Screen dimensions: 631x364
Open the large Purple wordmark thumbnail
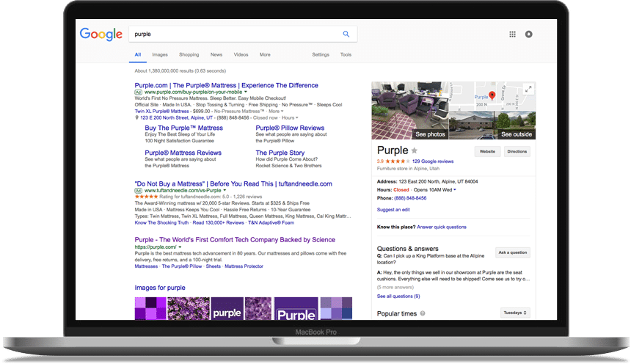[296, 308]
